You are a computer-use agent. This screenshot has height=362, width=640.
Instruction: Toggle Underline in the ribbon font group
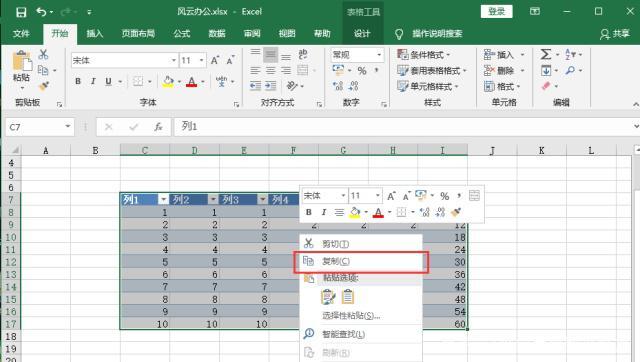point(108,81)
